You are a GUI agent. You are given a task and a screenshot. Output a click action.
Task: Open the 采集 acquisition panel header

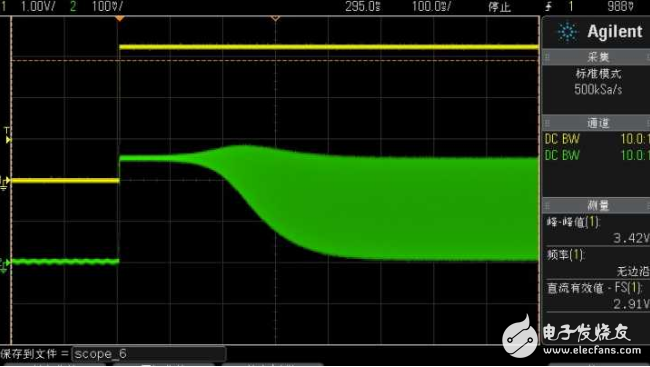pyautogui.click(x=596, y=57)
